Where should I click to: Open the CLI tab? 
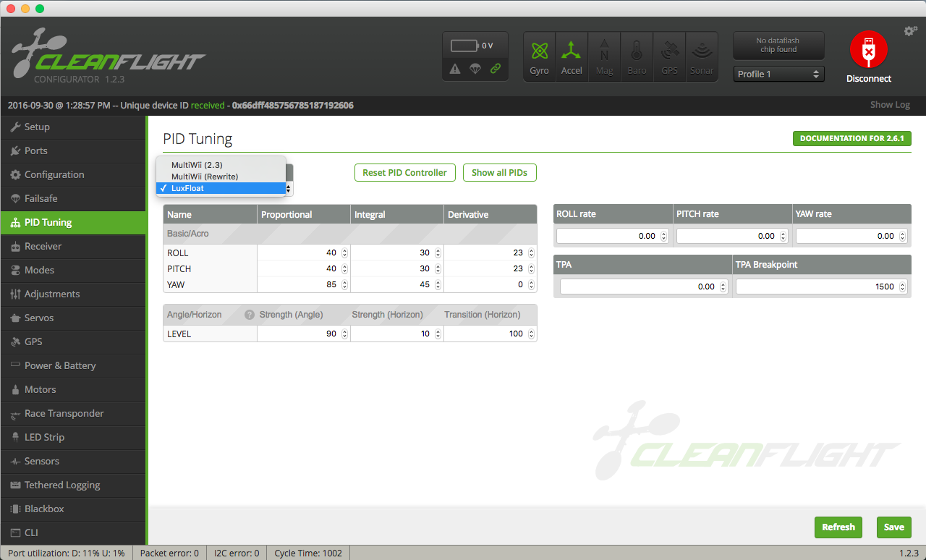(73, 533)
